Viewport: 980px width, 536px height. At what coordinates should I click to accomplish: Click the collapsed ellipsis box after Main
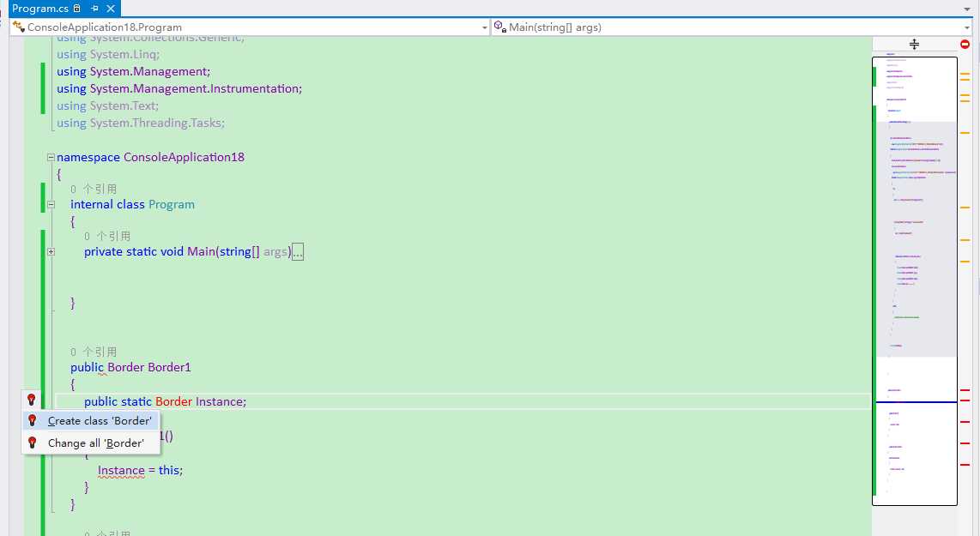coord(298,252)
